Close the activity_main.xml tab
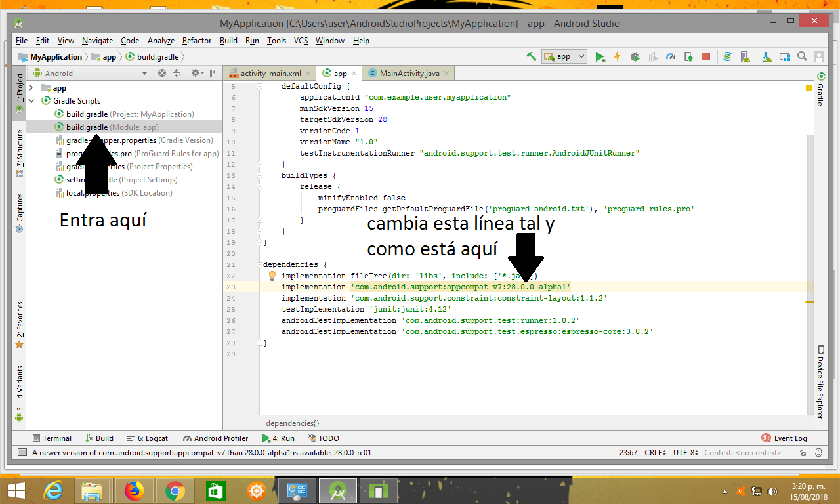840x504 pixels. [309, 73]
